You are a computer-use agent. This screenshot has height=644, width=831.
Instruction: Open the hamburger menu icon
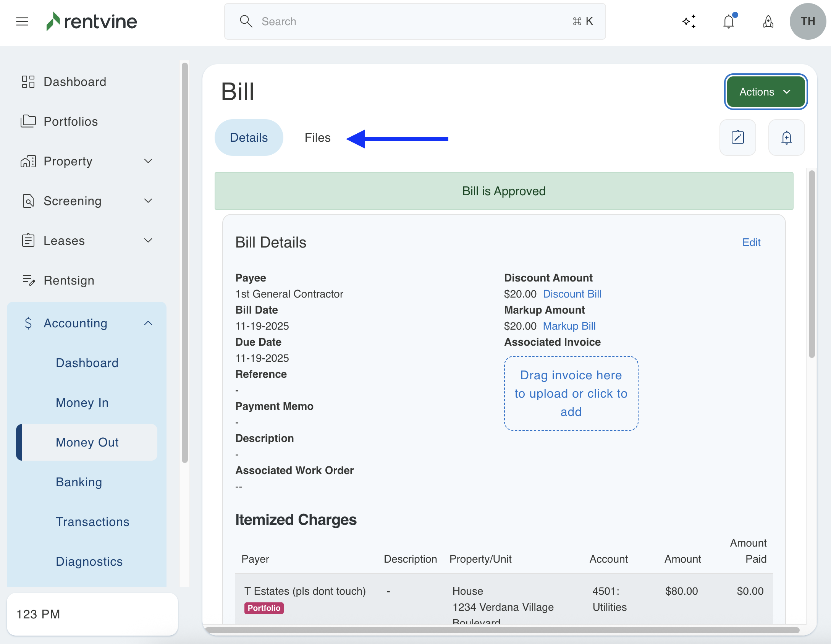click(22, 21)
